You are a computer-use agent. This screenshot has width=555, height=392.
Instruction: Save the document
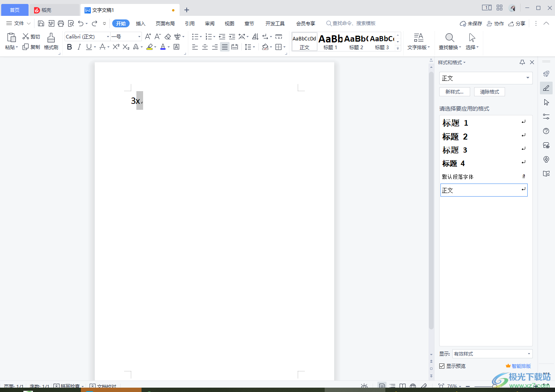point(41,23)
